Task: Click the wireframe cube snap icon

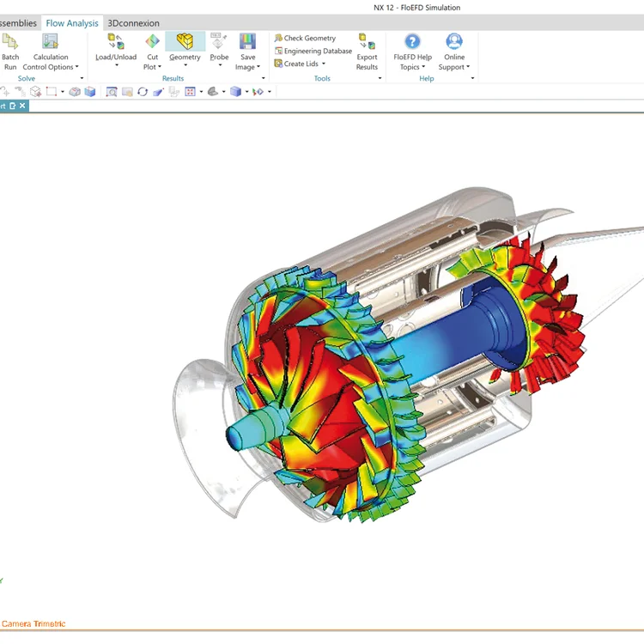Action: pos(36,92)
